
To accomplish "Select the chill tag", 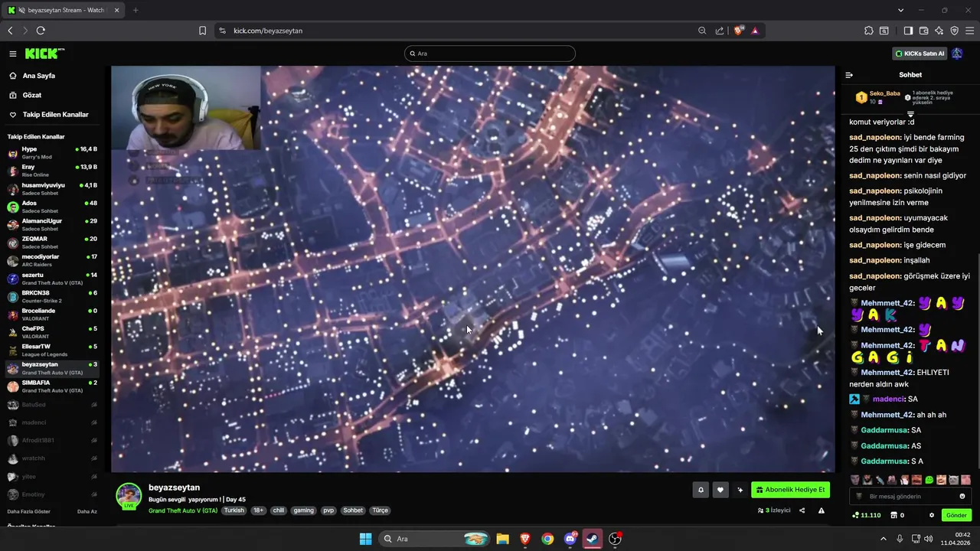I will 279,510.
